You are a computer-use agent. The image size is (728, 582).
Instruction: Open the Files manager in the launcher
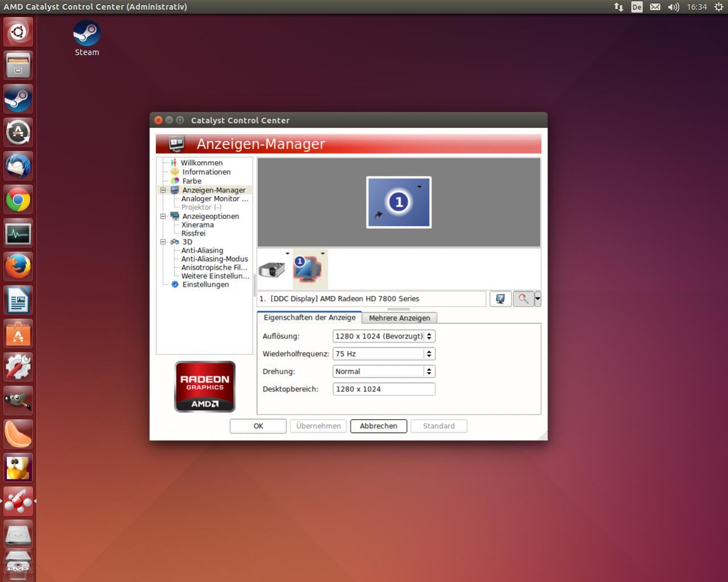18,65
